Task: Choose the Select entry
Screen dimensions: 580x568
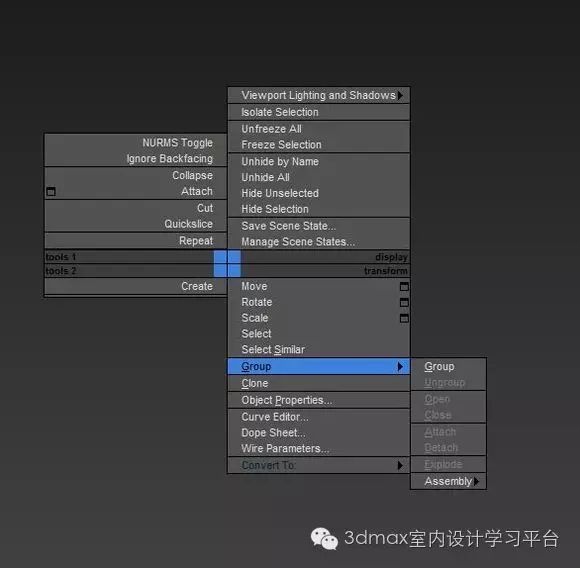Action: 318,334
